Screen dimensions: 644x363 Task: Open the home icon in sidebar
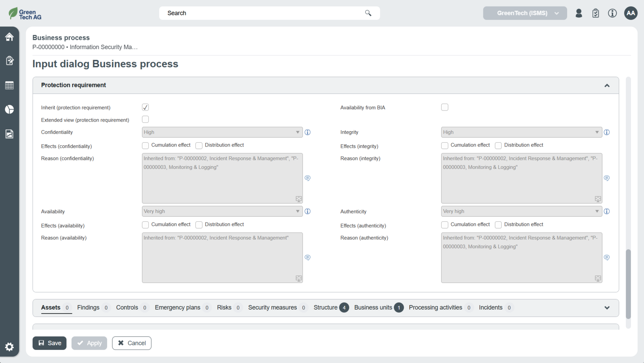pos(10,37)
